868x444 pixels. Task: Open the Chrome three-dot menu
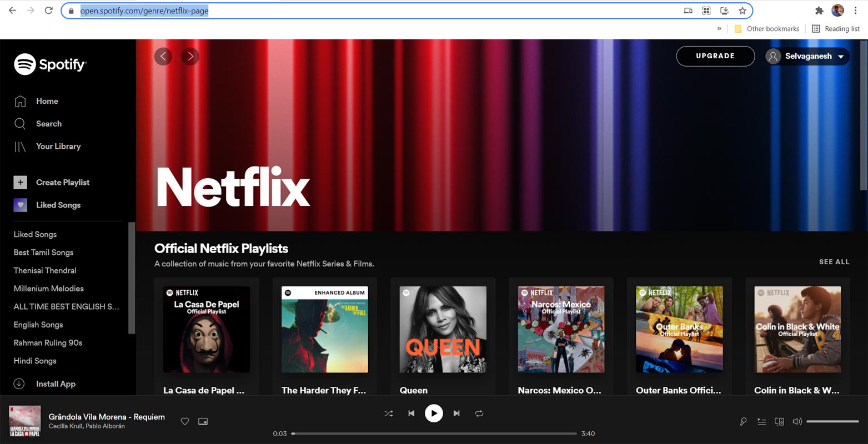[855, 11]
